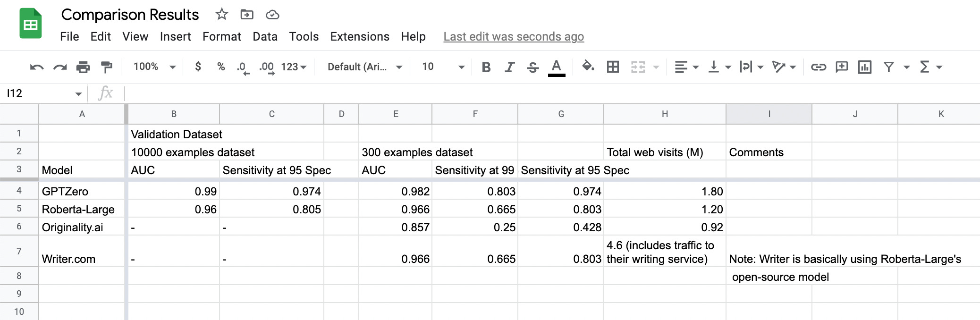This screenshot has width=980, height=320.
Task: Decrease decimal places
Action: 243,67
